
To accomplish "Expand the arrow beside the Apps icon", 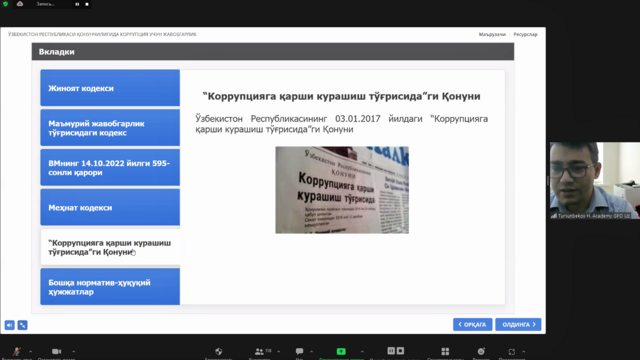I will [524, 351].
